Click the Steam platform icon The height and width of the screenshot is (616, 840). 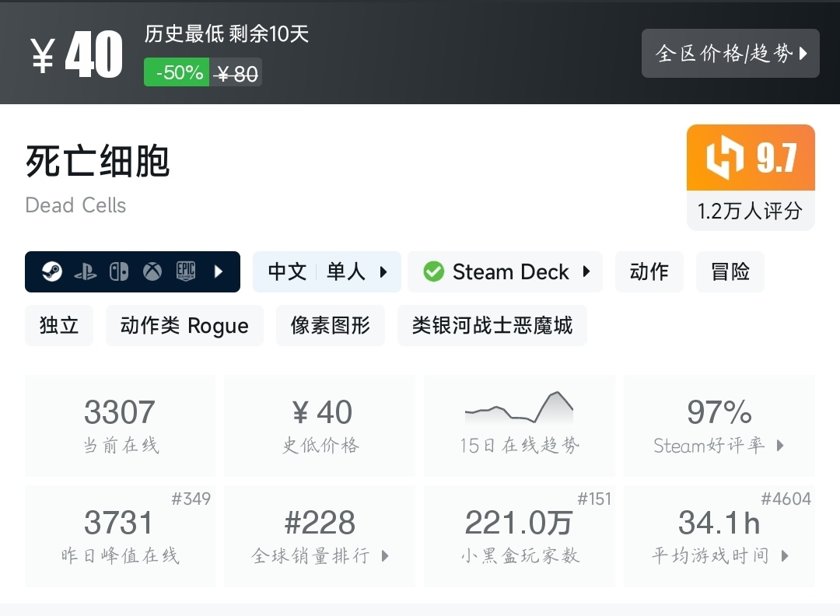(52, 271)
